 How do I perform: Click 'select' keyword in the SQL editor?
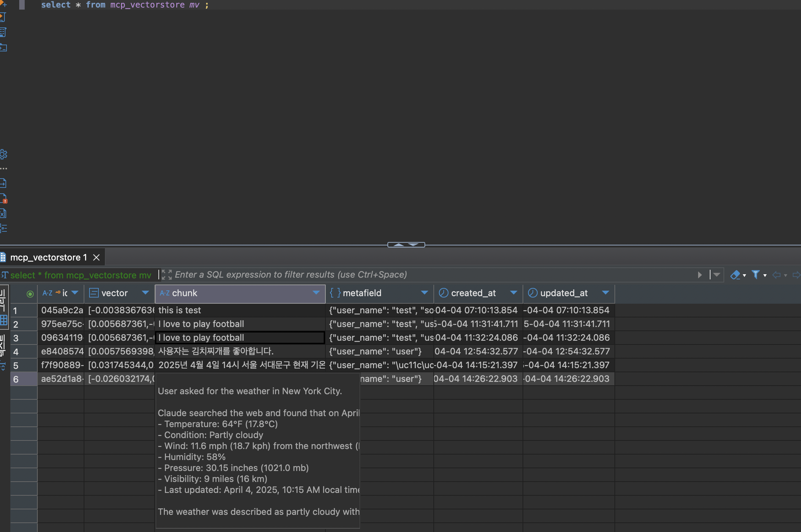56,5
